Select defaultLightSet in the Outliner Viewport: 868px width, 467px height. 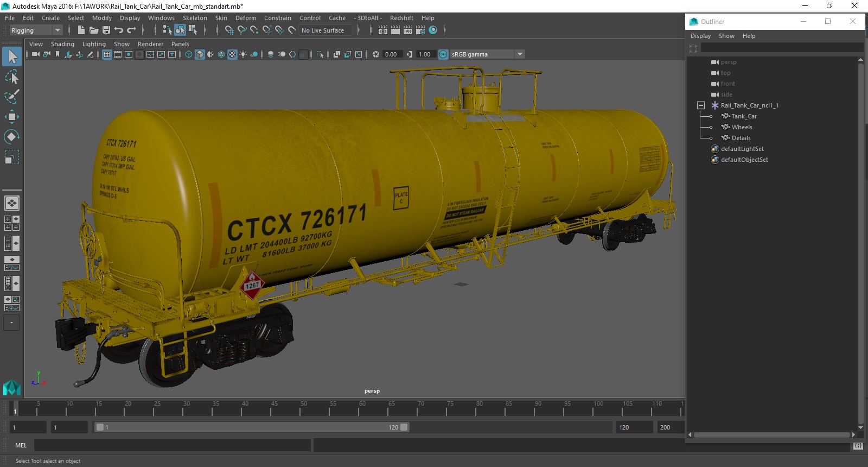pos(742,149)
